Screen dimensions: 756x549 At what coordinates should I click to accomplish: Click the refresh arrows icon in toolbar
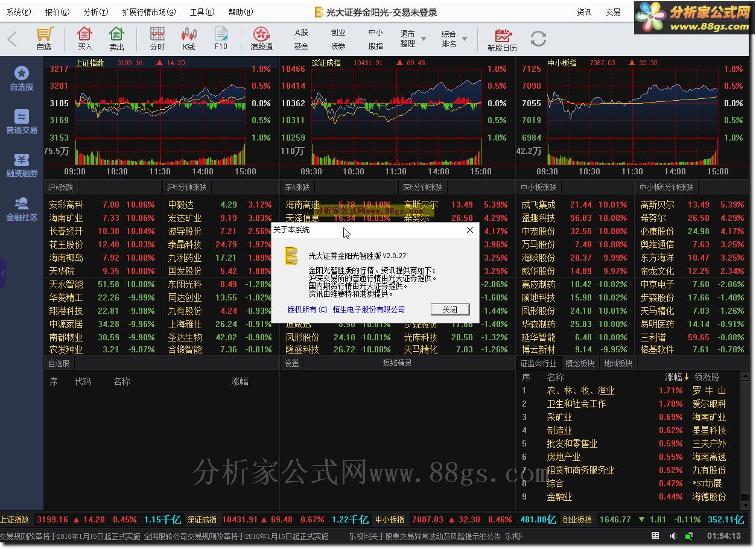(538, 39)
